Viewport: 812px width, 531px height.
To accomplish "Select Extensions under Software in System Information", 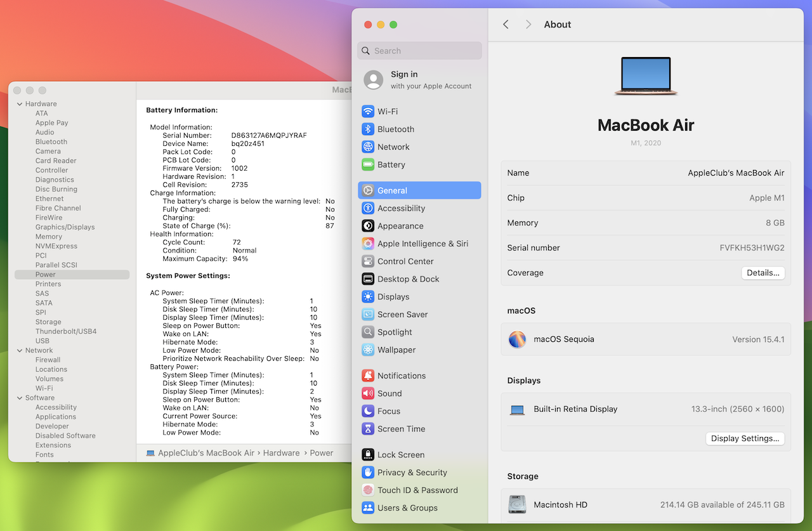I will (x=53, y=445).
